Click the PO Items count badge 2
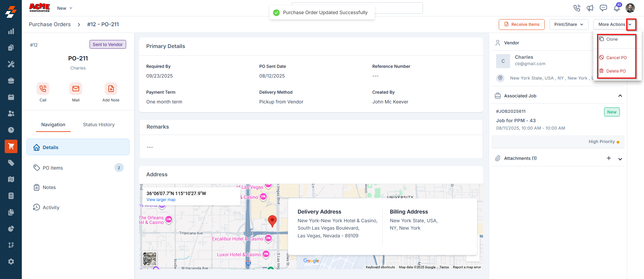The image size is (644, 279). coord(119,168)
